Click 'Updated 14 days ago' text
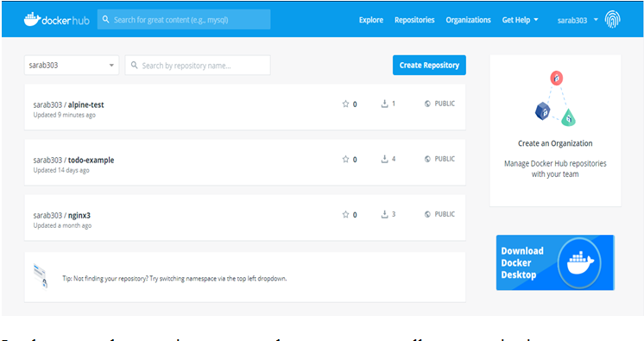The image size is (644, 341). (x=61, y=170)
